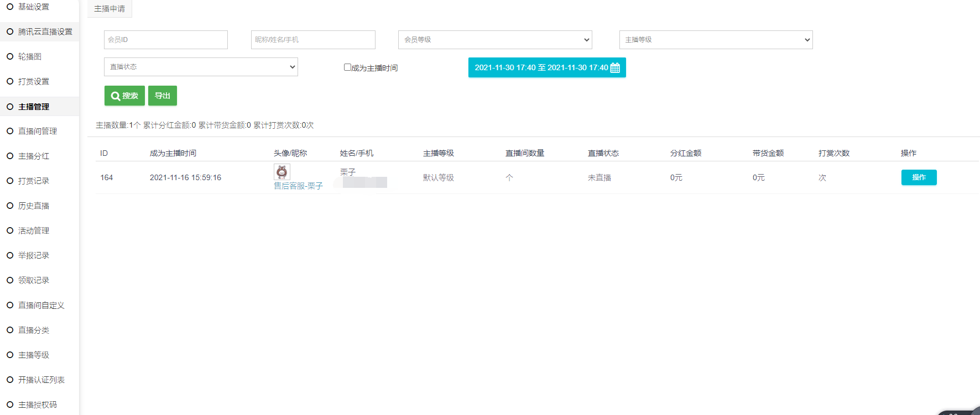Select 开播认证列表 in the sidebar

[x=41, y=380]
